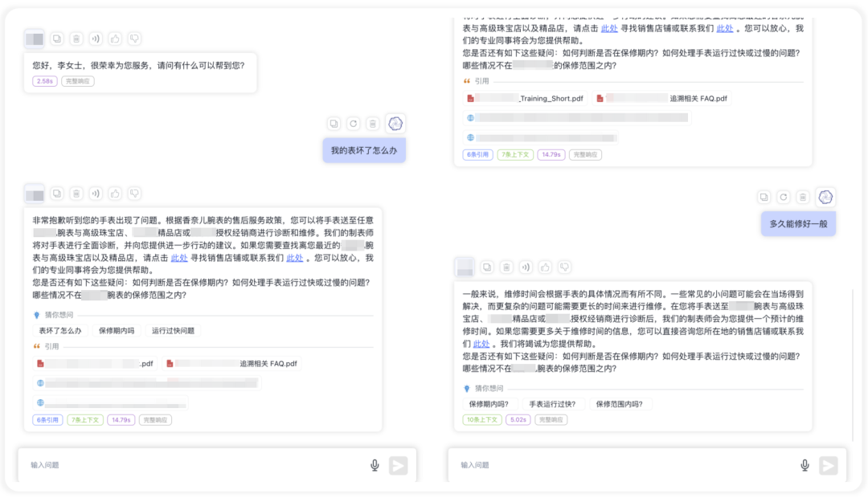Click 5.02s response time tag
Viewport: 868px width, 498px height.
518,420
